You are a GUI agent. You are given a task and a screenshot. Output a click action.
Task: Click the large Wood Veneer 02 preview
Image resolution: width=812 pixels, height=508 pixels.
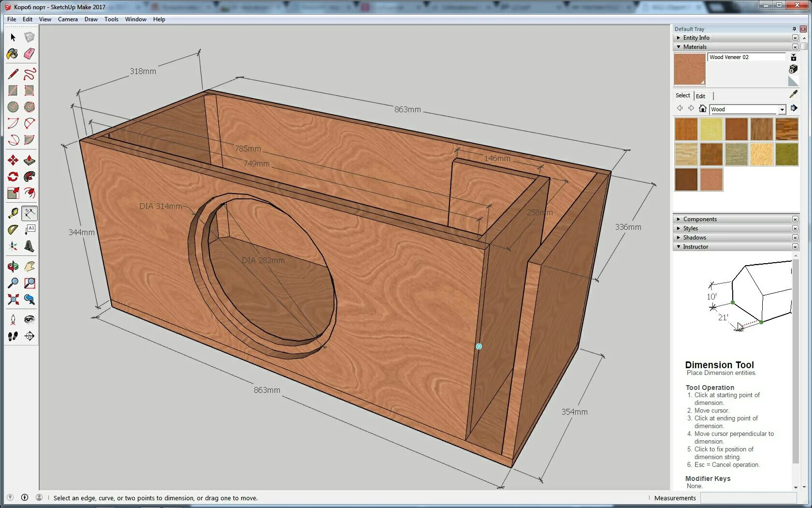tap(690, 69)
